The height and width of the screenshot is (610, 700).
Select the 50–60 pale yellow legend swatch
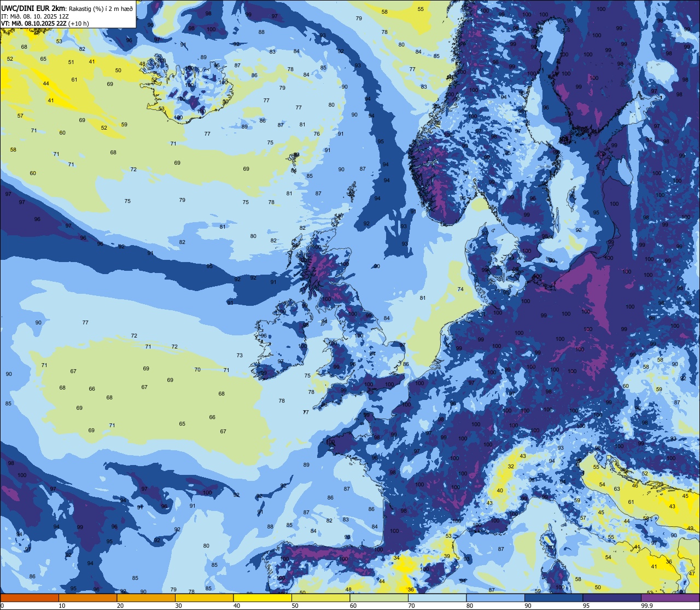pyautogui.click(x=320, y=598)
